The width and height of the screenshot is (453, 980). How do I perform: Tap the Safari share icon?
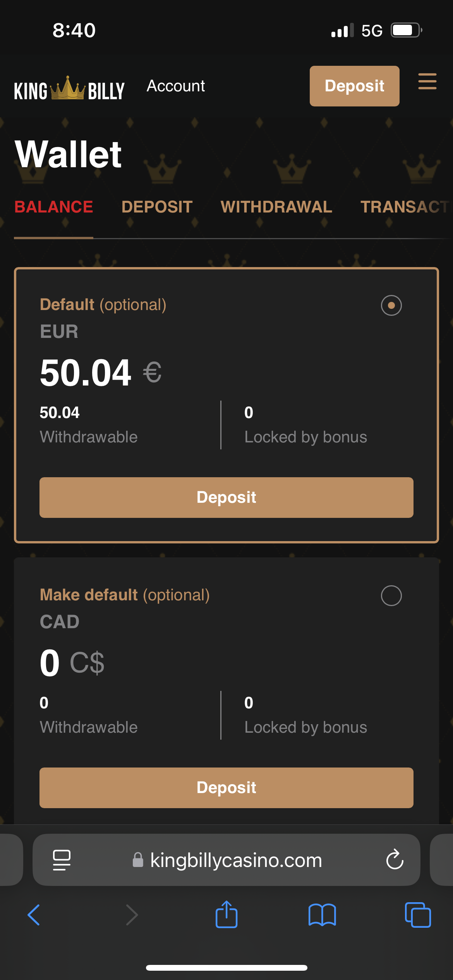pos(226,915)
